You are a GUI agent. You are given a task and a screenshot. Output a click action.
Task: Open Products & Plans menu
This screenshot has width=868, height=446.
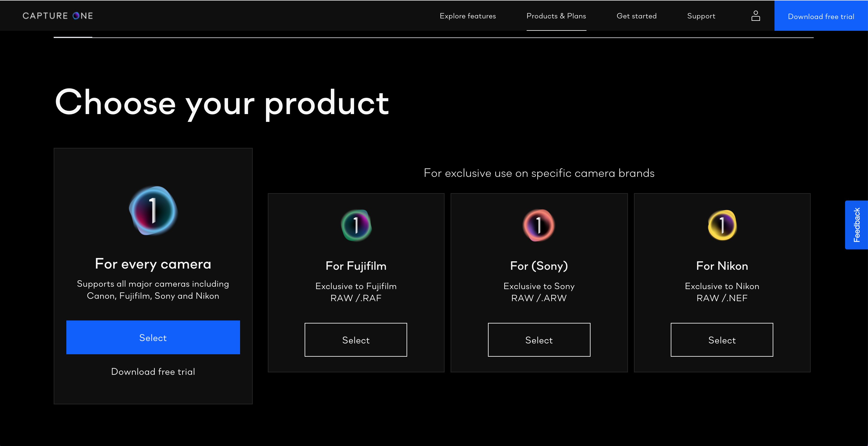click(x=556, y=16)
